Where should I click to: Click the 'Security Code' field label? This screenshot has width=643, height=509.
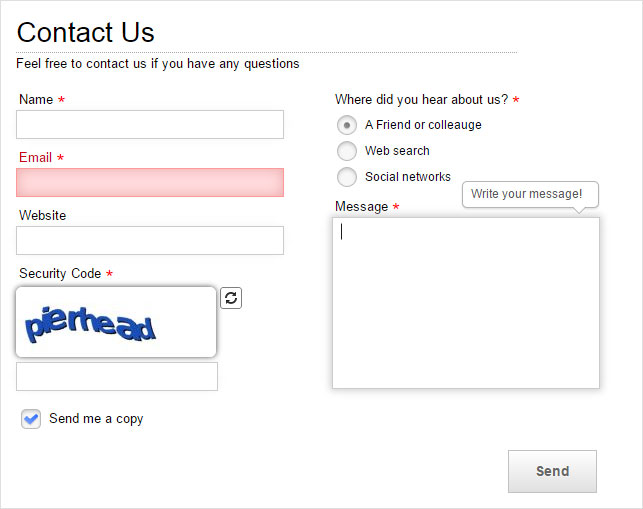coord(60,274)
